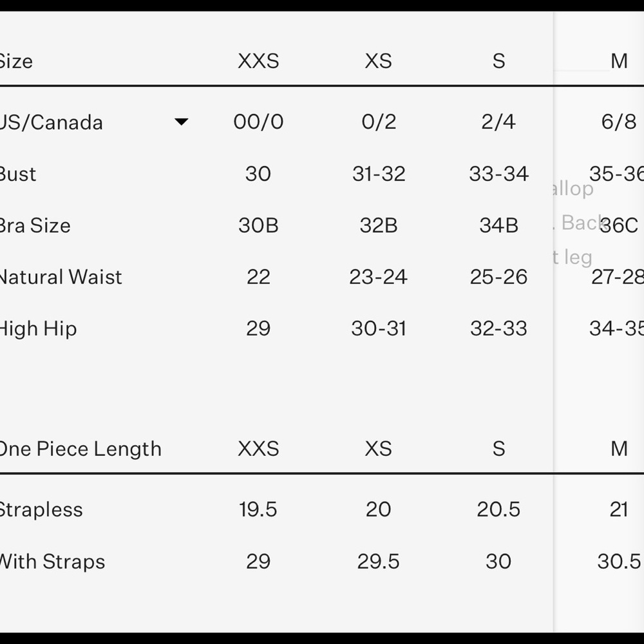
Task: Click the M size column header
Action: [619, 61]
